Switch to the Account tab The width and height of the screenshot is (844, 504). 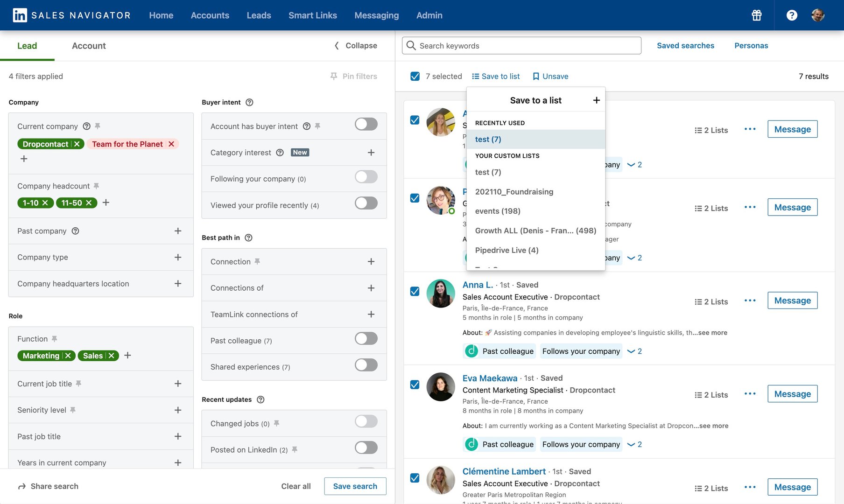coord(89,46)
